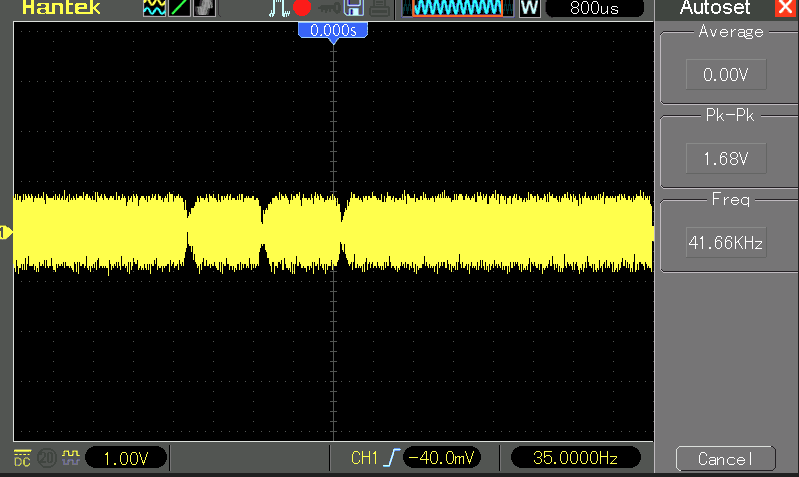This screenshot has width=799, height=477.
Task: Click the channel 1 ground level marker
Action: tap(5, 233)
